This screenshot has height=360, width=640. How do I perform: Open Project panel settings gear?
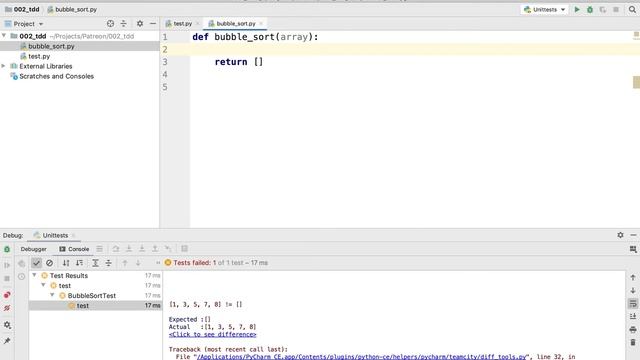[x=140, y=24]
